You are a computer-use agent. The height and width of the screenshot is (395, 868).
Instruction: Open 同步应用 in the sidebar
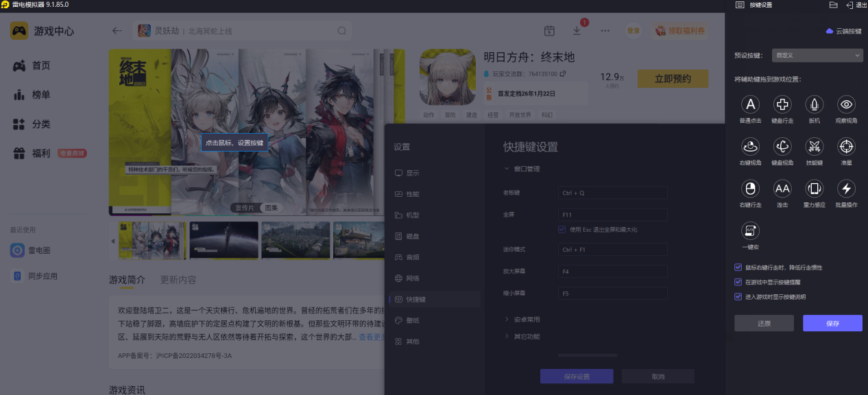pyautogui.click(x=34, y=276)
